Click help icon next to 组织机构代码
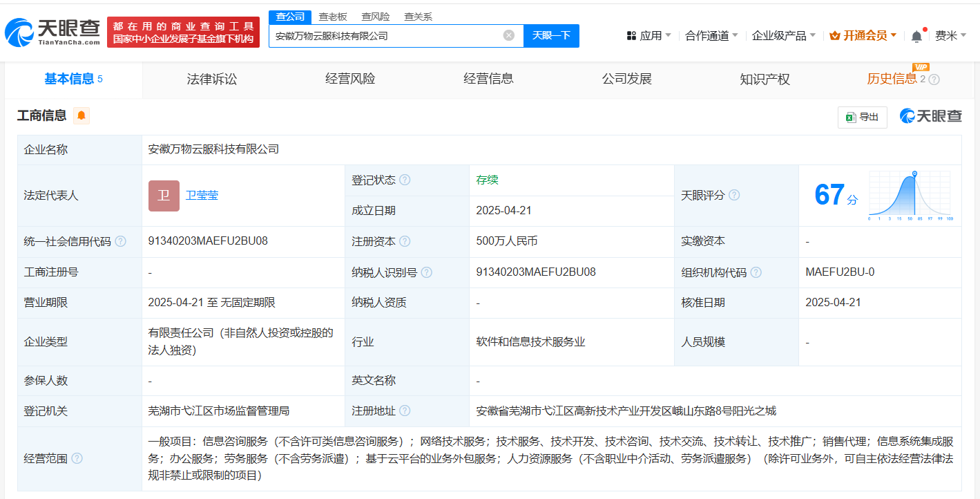 (x=756, y=272)
